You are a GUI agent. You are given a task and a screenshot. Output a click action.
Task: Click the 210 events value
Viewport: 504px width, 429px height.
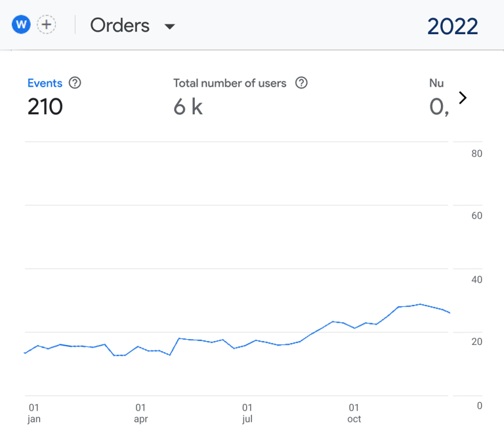[45, 107]
